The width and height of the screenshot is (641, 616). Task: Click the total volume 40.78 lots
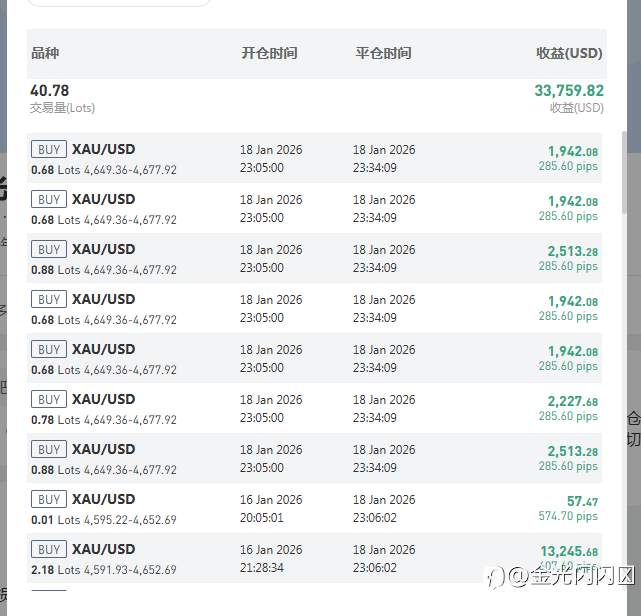50,90
